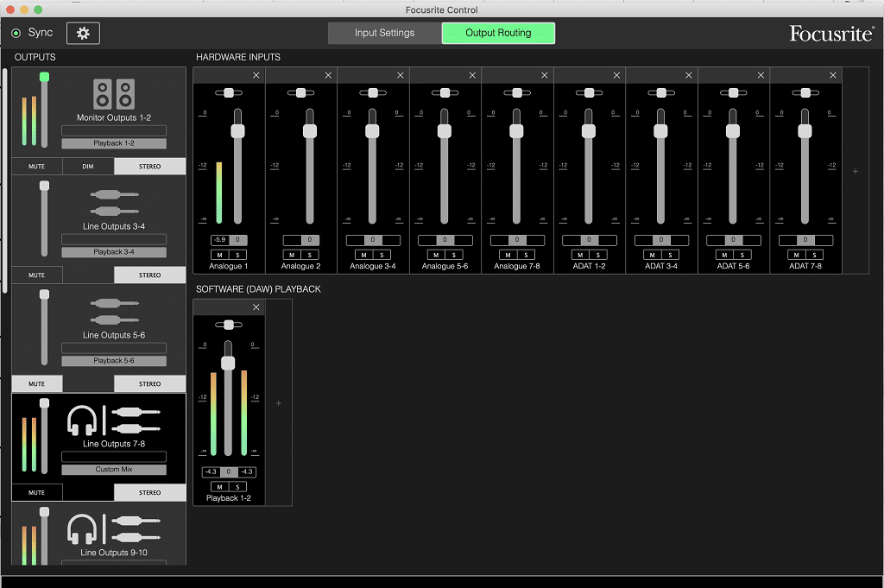
Task: Click MUTE on Line Outputs 7-8
Action: [x=36, y=493]
